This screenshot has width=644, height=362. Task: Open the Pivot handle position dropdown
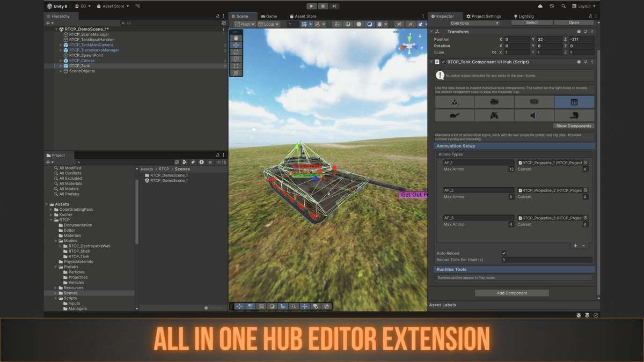pos(245,24)
